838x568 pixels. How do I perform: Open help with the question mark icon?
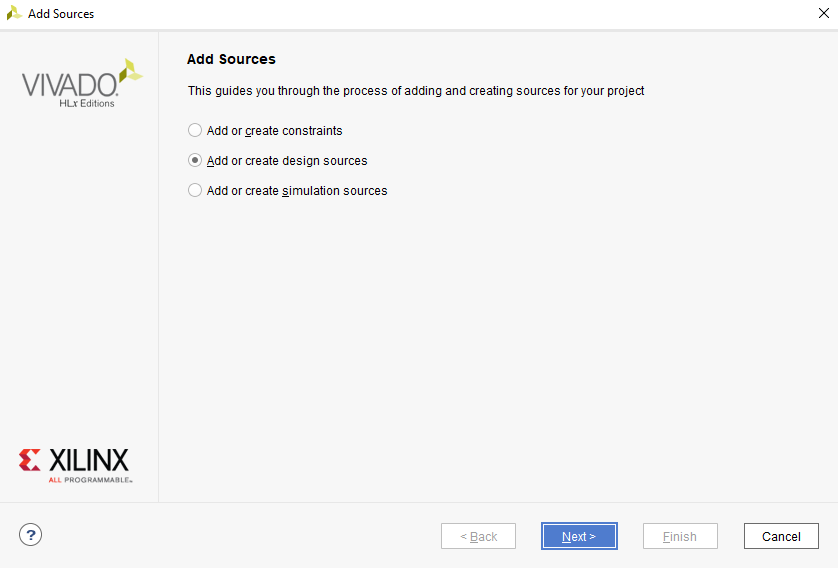coord(30,535)
